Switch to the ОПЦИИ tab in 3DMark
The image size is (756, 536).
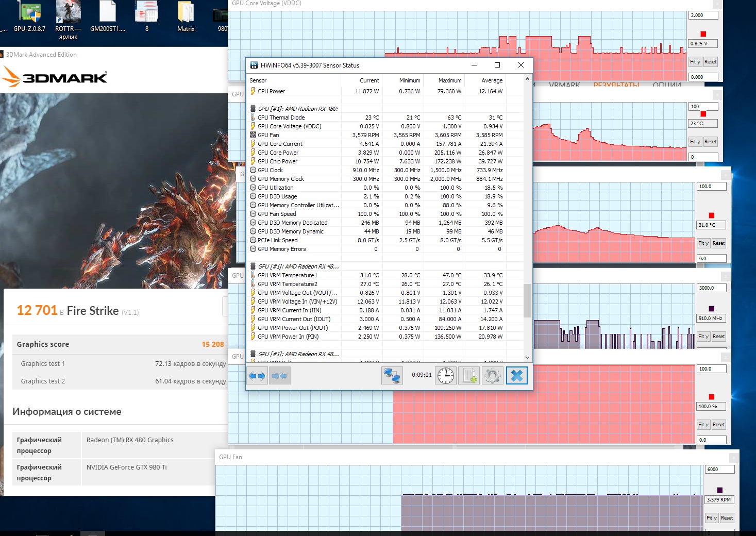[667, 85]
